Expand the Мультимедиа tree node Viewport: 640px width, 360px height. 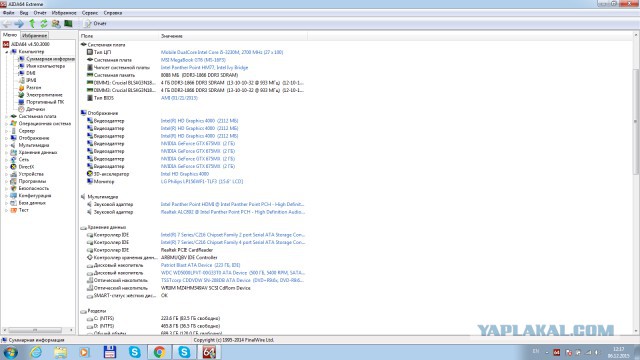click(x=7, y=145)
